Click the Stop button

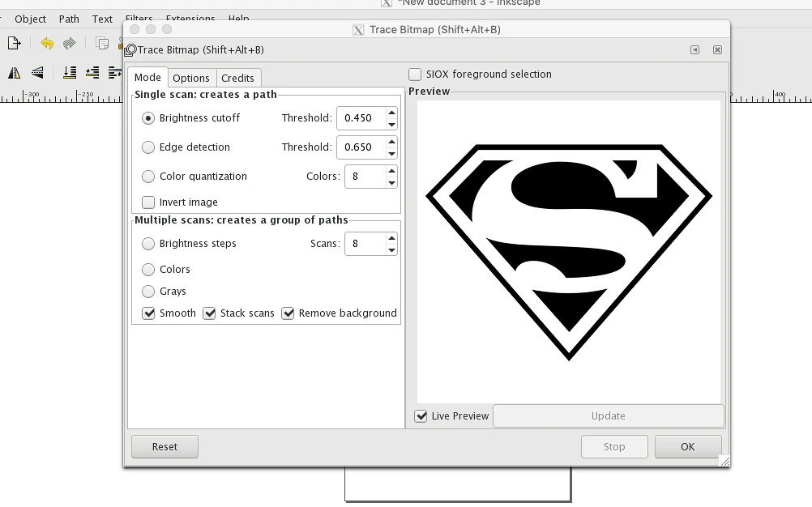pyautogui.click(x=614, y=446)
